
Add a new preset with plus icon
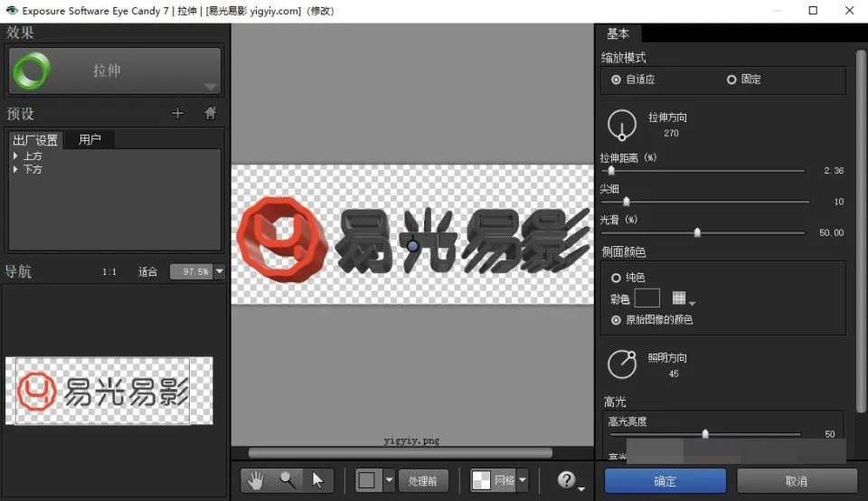[178, 113]
